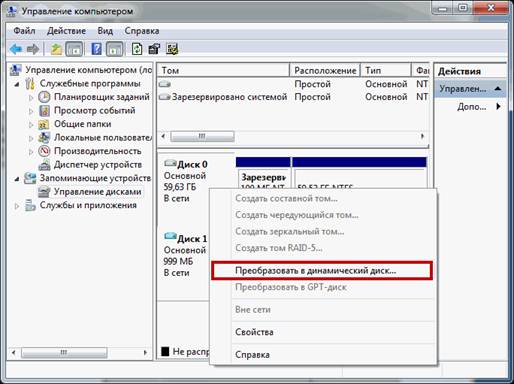Click the Local Users icon
This screenshot has width=514, height=384.
(x=44, y=138)
